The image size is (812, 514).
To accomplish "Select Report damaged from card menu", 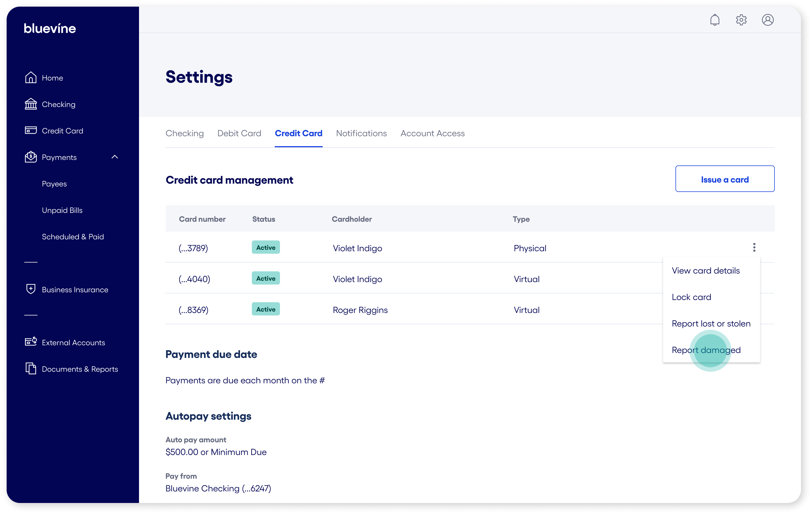I will point(706,350).
